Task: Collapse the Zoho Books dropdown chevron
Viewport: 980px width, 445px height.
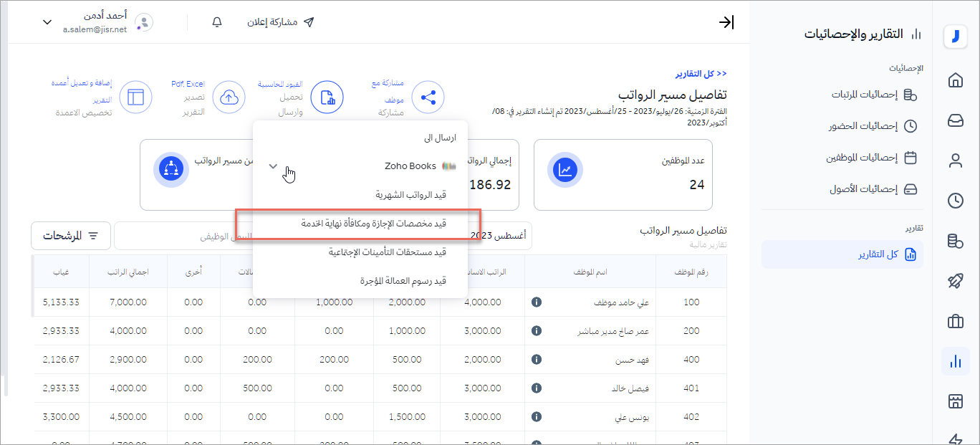Action: point(273,166)
